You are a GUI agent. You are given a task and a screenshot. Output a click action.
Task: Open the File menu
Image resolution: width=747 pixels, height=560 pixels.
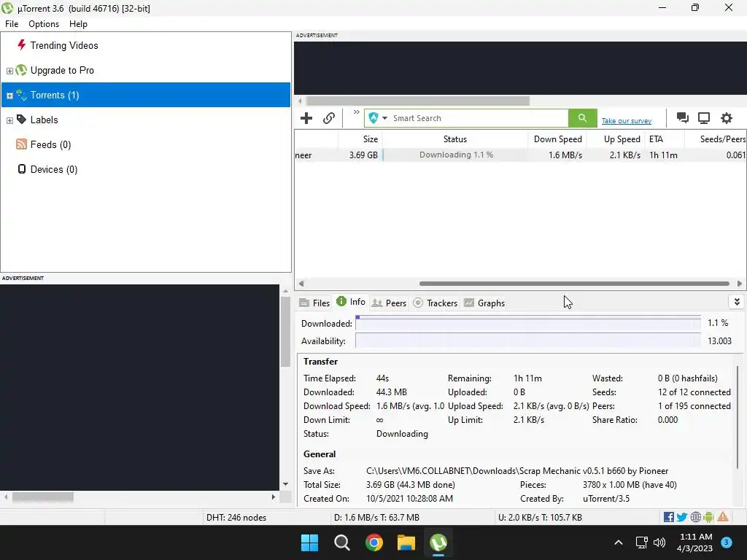pos(12,24)
